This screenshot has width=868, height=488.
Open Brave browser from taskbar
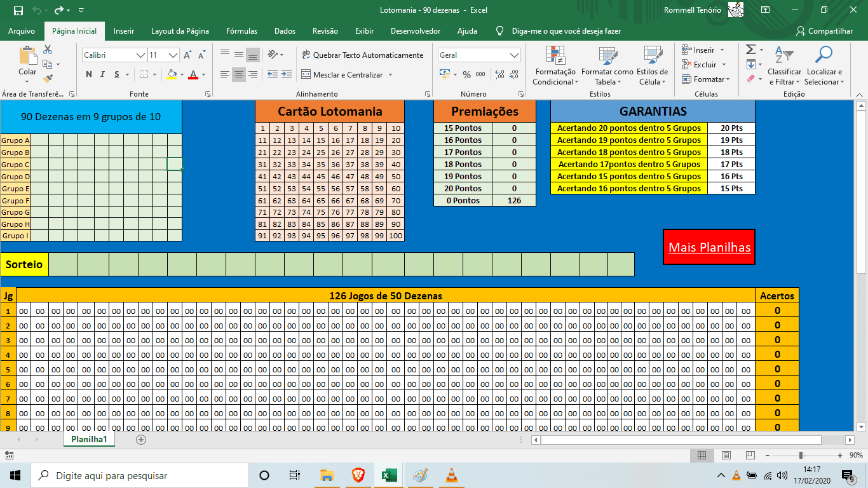358,475
